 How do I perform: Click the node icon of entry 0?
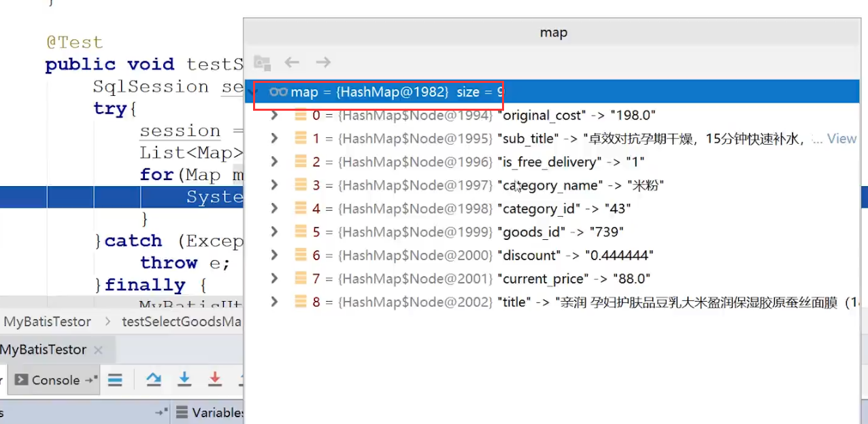point(300,116)
